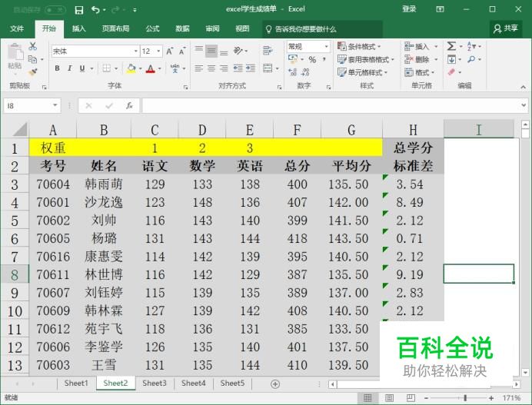Switch to the Insert ribbon tab
The width and height of the screenshot is (532, 405).
click(x=78, y=29)
